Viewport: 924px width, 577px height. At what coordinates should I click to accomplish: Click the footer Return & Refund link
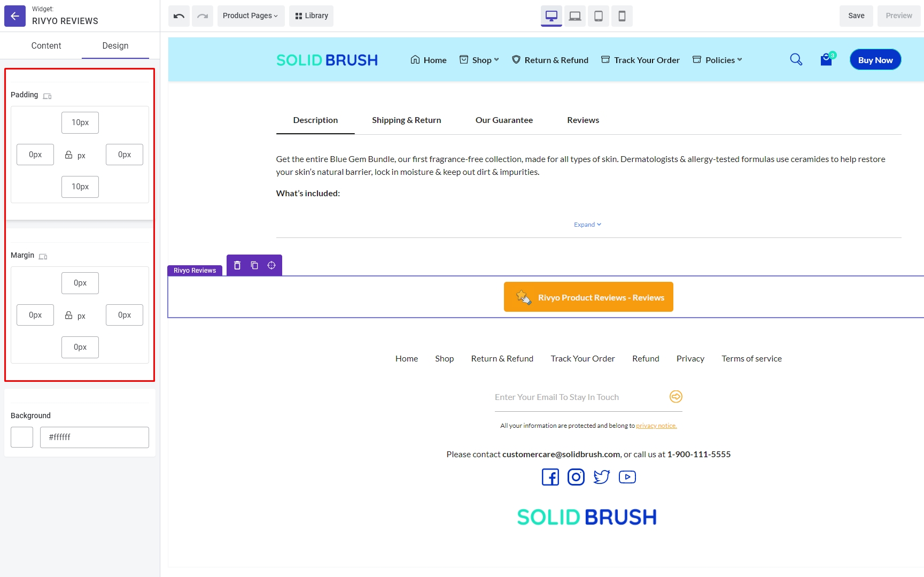(502, 359)
